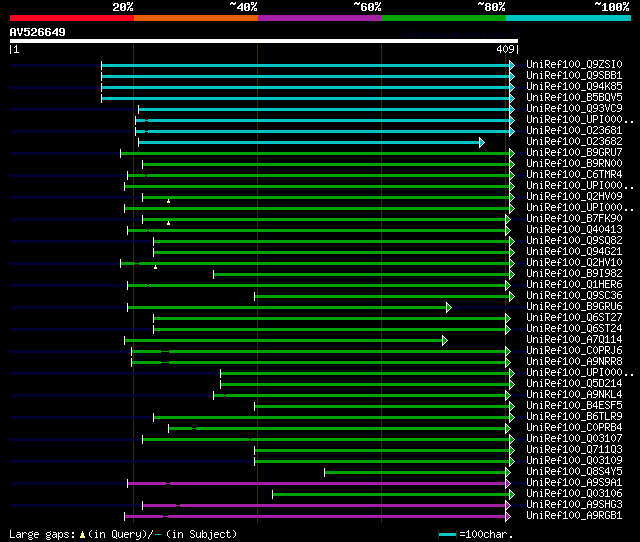This screenshot has width=640, height=542.
Task: Click the 409 query end position label
Action: click(x=505, y=49)
